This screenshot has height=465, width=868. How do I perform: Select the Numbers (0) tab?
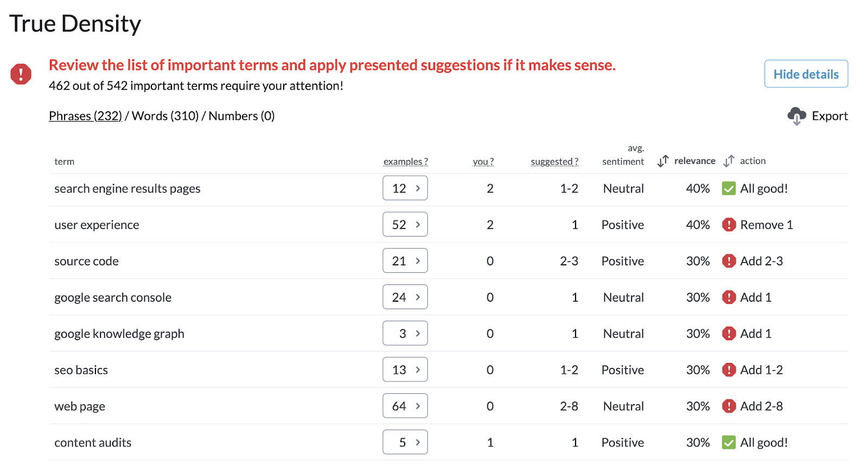(x=241, y=116)
